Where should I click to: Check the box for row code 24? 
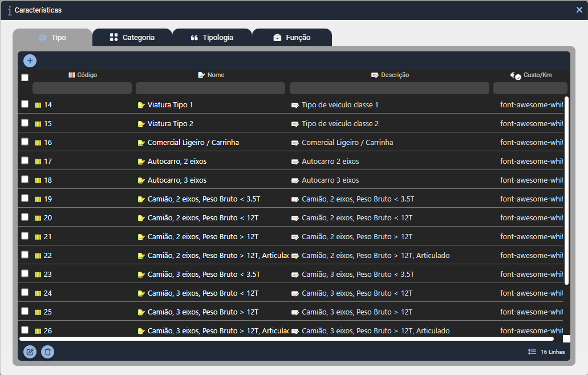coord(25,292)
